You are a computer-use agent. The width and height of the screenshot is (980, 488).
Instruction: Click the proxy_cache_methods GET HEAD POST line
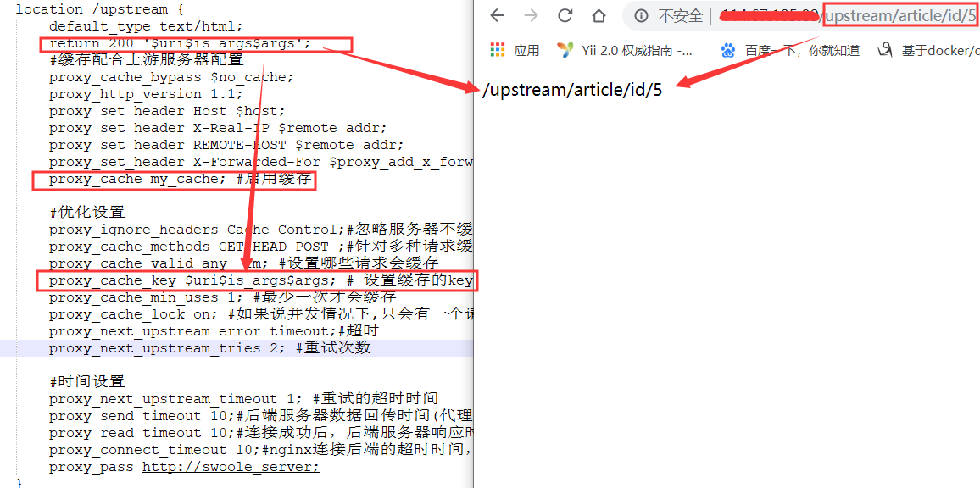260,247
